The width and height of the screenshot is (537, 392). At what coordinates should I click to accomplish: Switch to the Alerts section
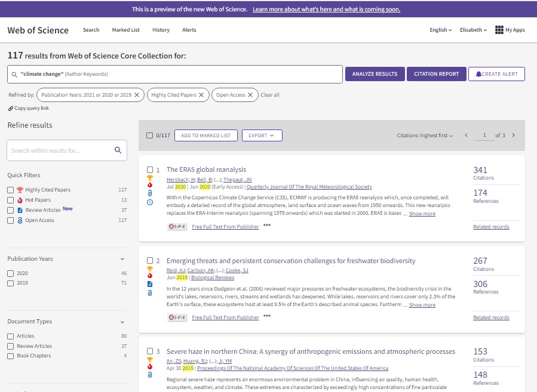(x=189, y=29)
